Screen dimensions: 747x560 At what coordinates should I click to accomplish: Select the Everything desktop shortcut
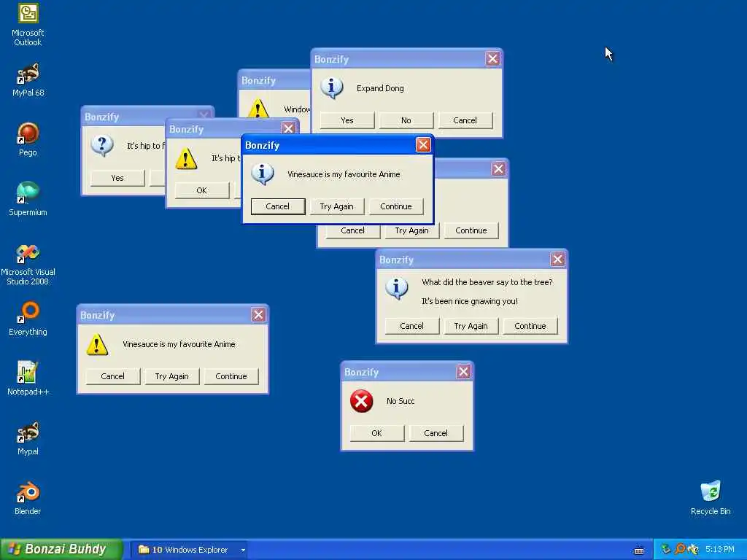[x=28, y=319]
